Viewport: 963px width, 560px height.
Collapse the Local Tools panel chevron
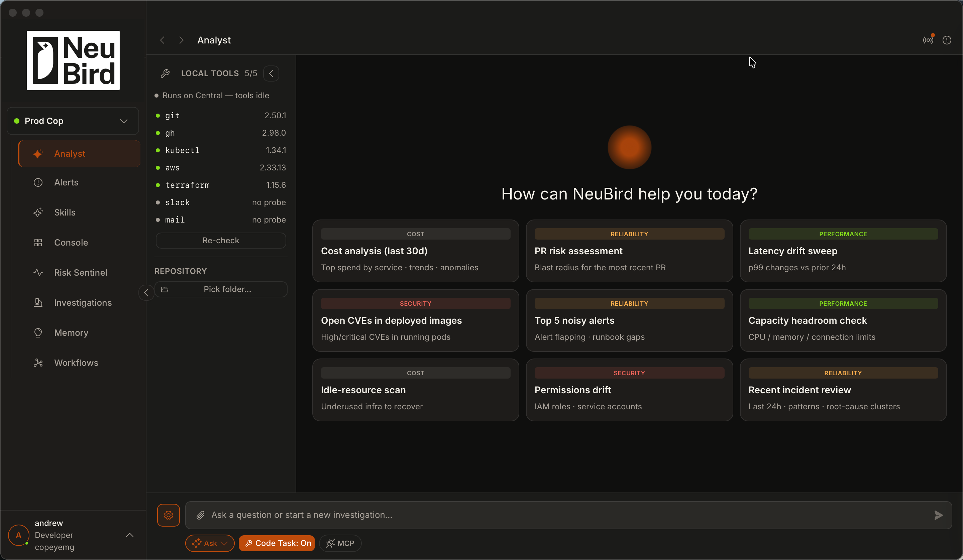[271, 74]
